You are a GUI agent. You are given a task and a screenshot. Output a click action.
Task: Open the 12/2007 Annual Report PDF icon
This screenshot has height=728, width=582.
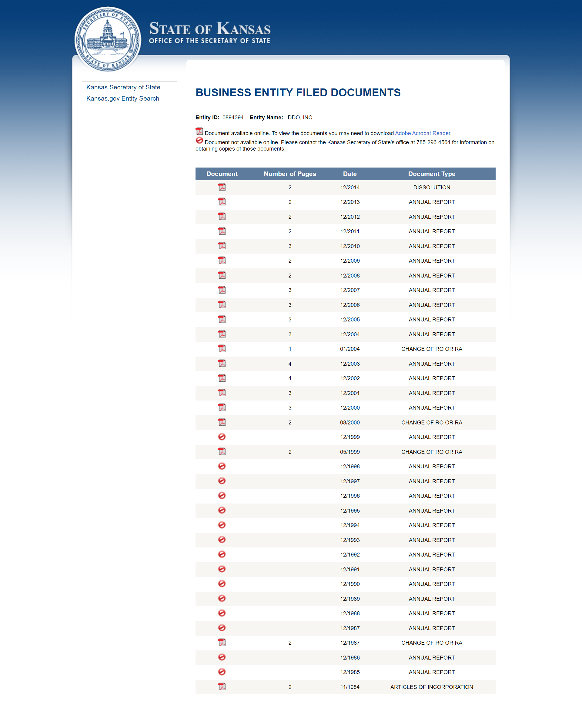click(x=222, y=290)
